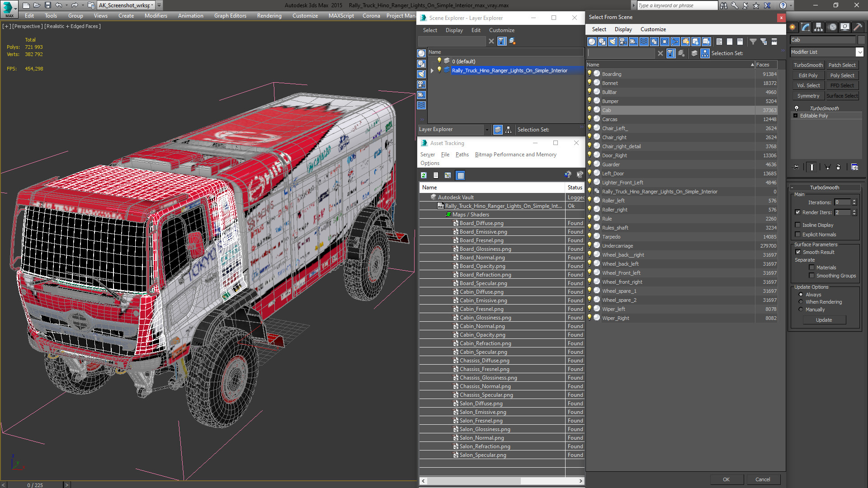This screenshot has height=488, width=868.
Task: Toggle the Display Lights filter icon
Action: (613, 42)
